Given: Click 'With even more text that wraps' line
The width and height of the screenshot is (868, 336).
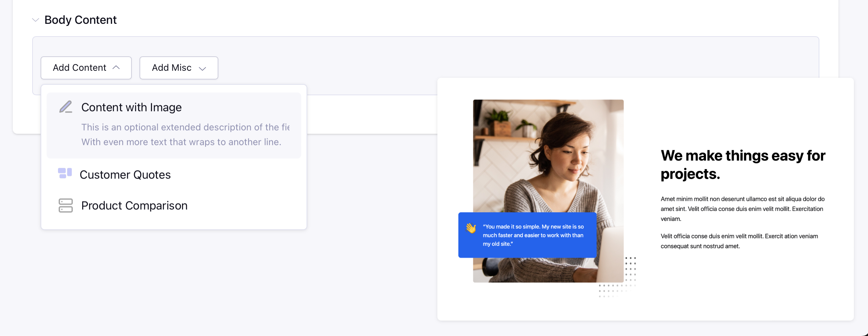Looking at the screenshot, I should 181,142.
